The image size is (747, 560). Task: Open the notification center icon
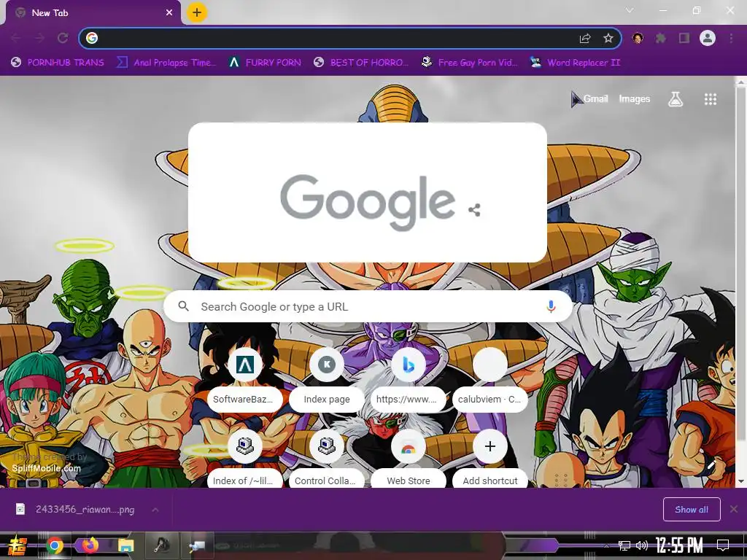(723, 545)
